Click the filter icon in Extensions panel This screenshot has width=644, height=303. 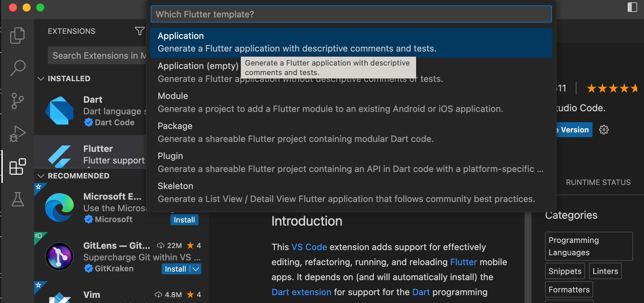click(x=140, y=31)
